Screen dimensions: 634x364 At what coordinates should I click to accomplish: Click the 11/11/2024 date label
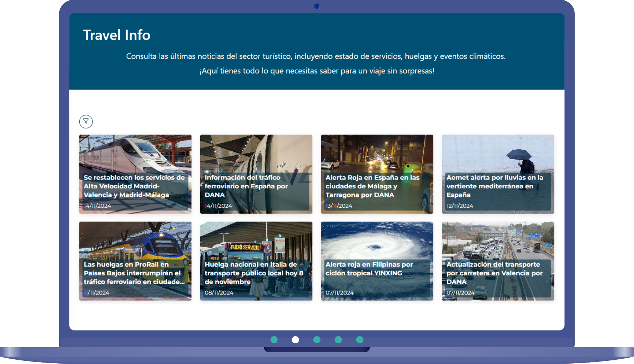pos(96,293)
